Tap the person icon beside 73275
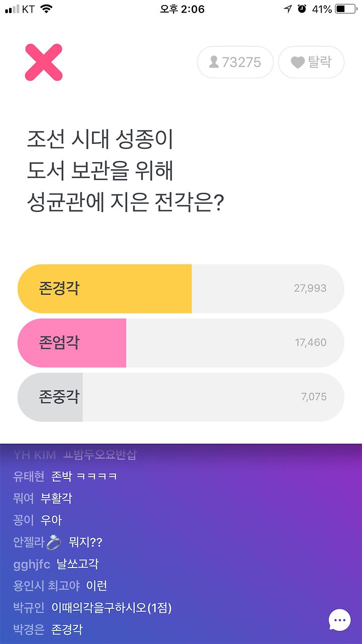Viewport: 362px width, 644px height. pyautogui.click(x=214, y=62)
